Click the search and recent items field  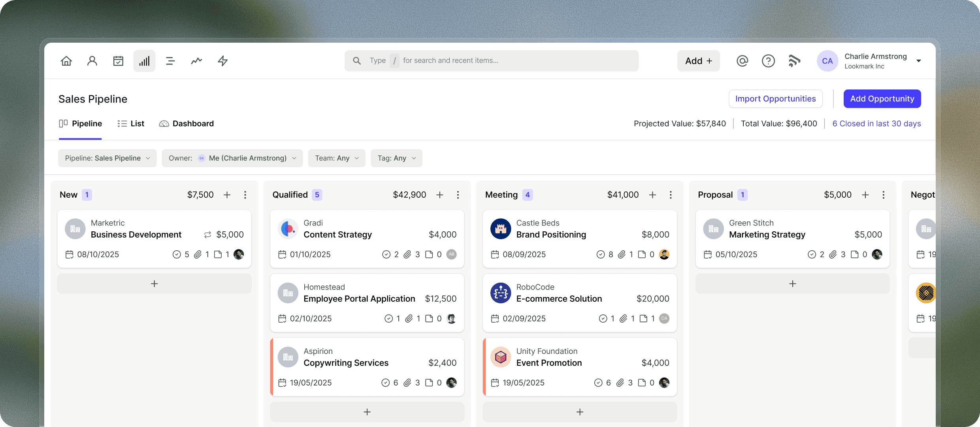coord(491,61)
